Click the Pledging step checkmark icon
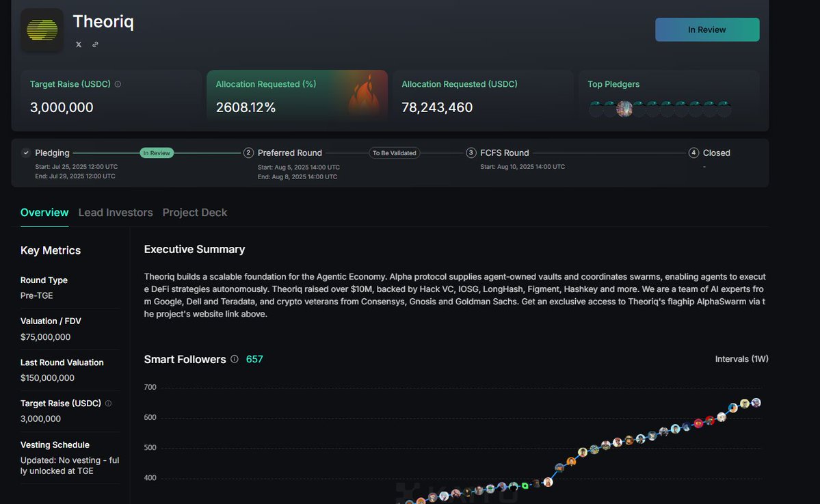 [25, 152]
